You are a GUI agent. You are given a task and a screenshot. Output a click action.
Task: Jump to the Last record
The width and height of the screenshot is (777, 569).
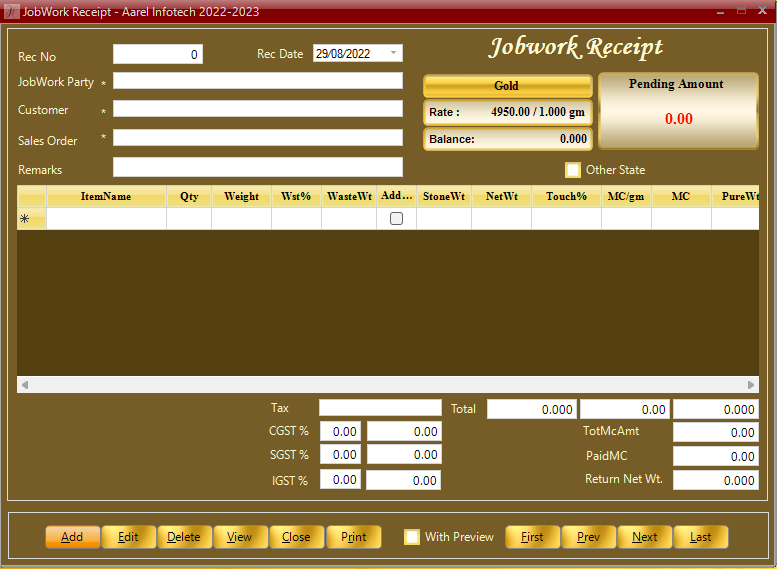point(701,537)
